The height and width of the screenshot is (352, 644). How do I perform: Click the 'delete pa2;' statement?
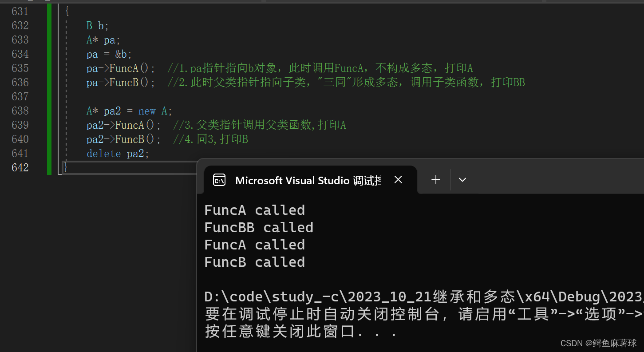tap(118, 154)
